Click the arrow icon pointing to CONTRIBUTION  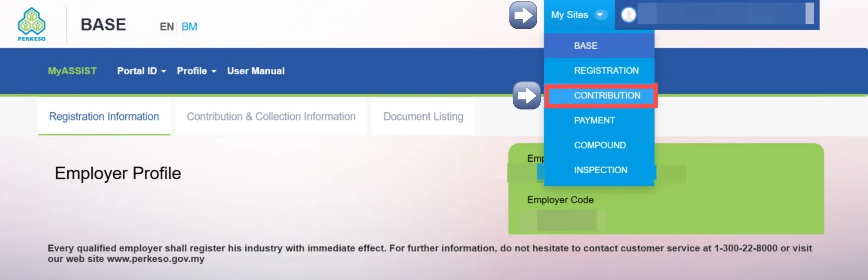526,96
